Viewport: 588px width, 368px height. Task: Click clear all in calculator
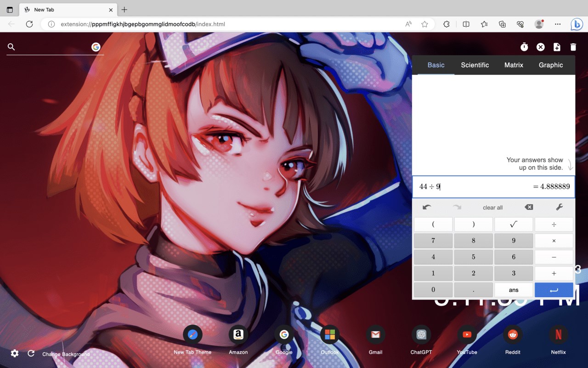coord(492,207)
